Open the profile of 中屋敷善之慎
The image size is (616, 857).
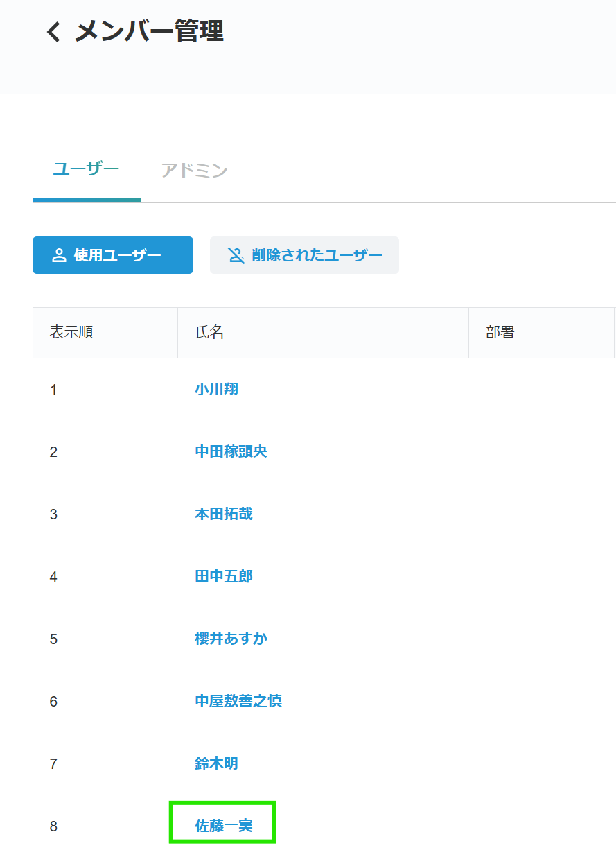238,701
